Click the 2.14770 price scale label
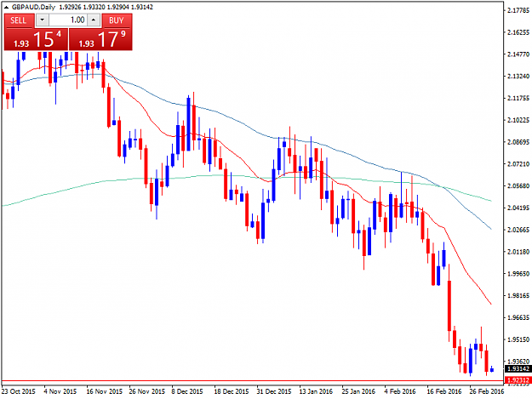The width and height of the screenshot is (532, 399). 518,54
